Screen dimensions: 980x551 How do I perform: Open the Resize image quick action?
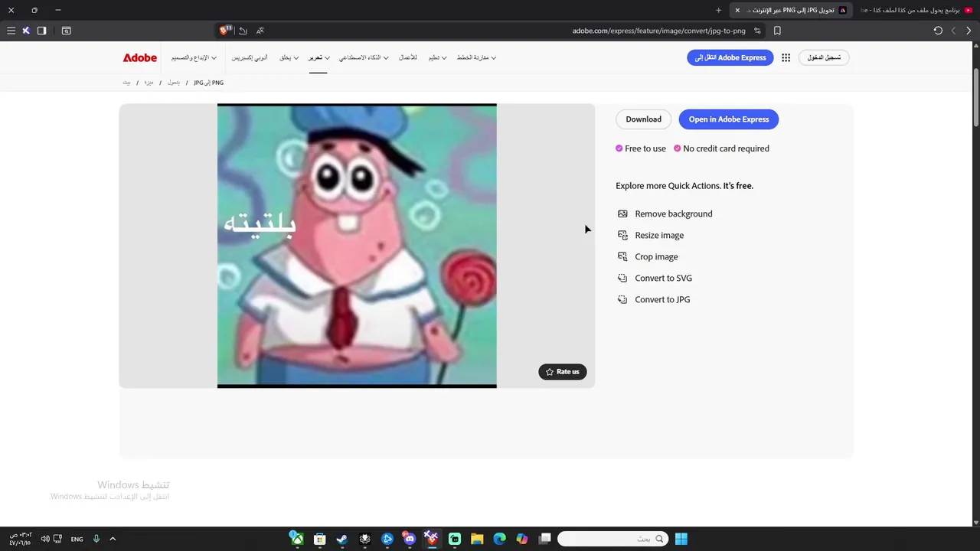click(651, 235)
